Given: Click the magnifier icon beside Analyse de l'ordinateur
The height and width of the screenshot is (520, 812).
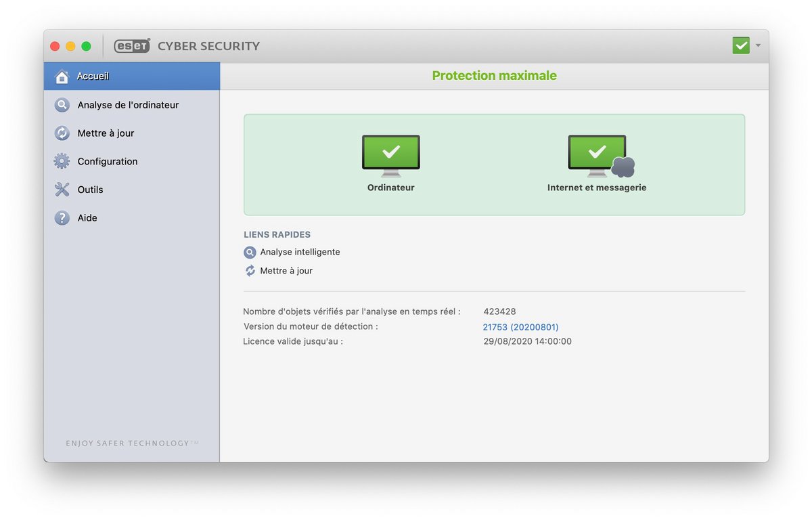Looking at the screenshot, I should click(x=62, y=105).
